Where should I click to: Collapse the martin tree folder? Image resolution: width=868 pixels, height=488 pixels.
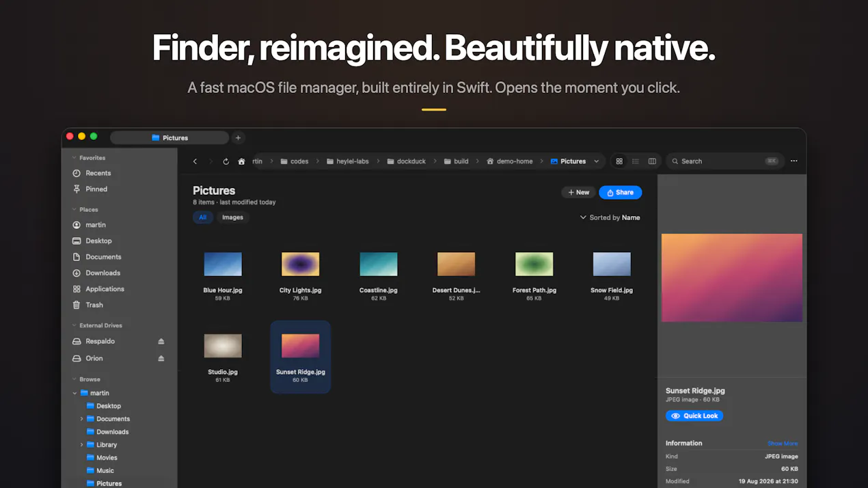(74, 393)
